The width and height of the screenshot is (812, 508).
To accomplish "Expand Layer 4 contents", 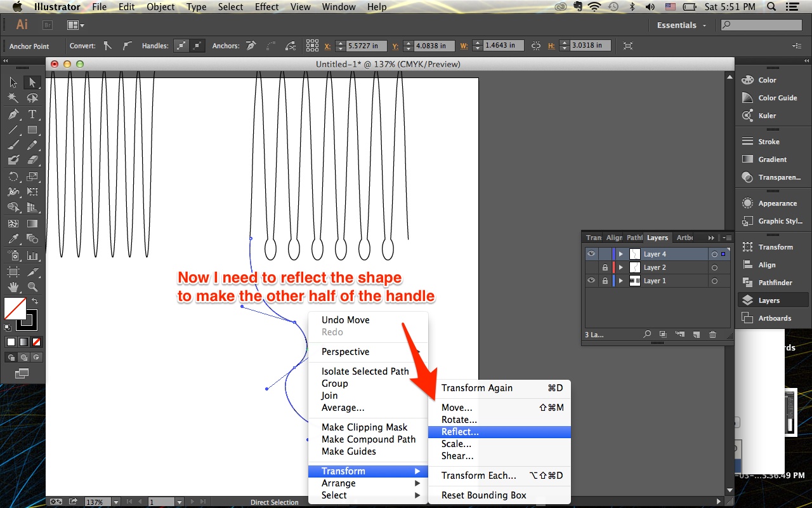I will pos(621,254).
